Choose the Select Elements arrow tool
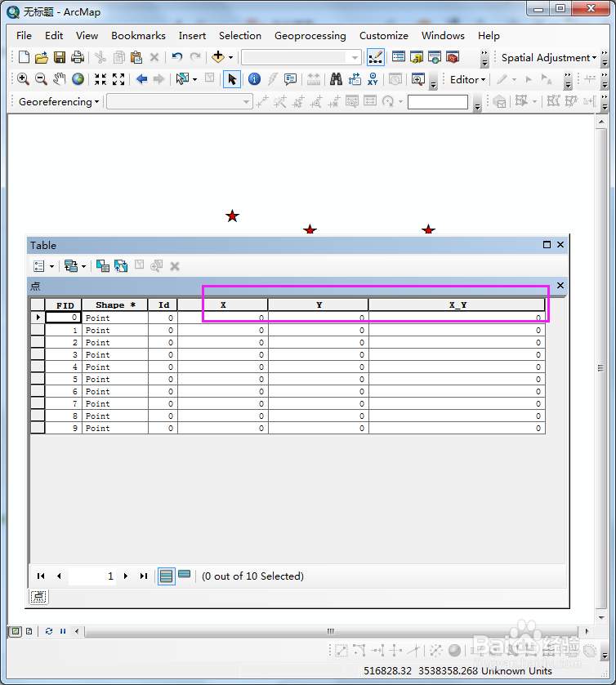 [x=232, y=79]
